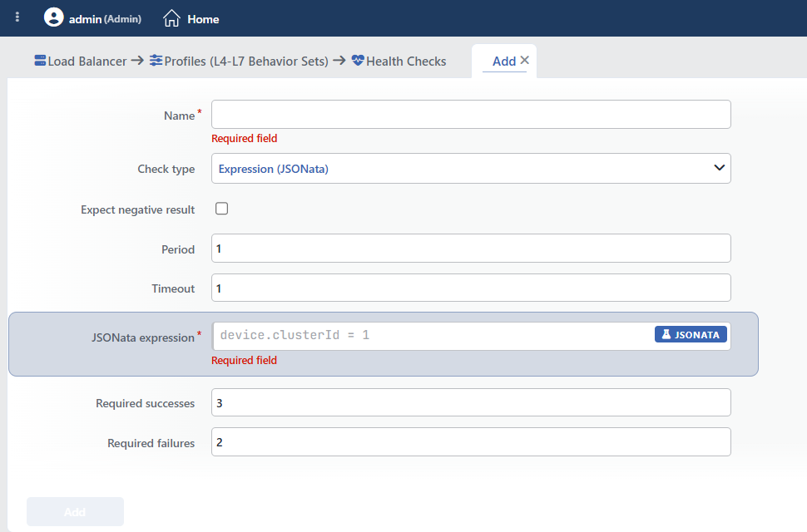Click Required field error under Name
This screenshot has height=532, width=807.
click(244, 138)
